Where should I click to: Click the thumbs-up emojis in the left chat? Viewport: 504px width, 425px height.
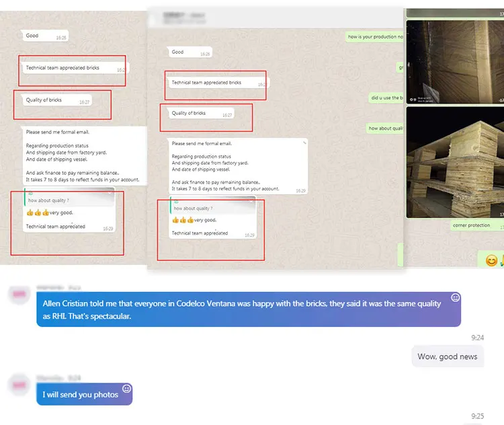pyautogui.click(x=37, y=212)
